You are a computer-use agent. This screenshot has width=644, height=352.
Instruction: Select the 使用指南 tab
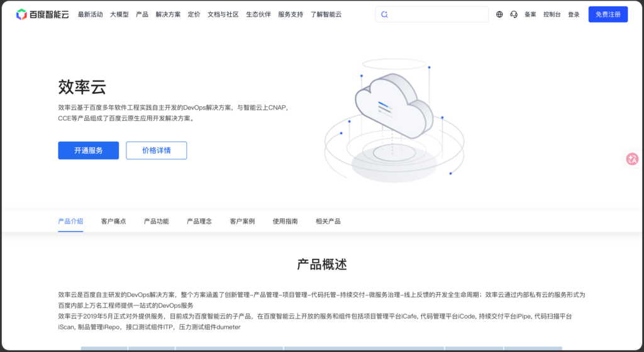pos(285,221)
